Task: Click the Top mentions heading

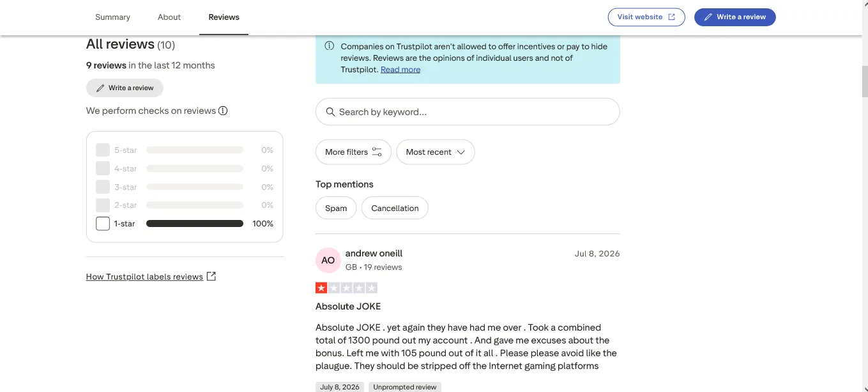Action: point(344,184)
